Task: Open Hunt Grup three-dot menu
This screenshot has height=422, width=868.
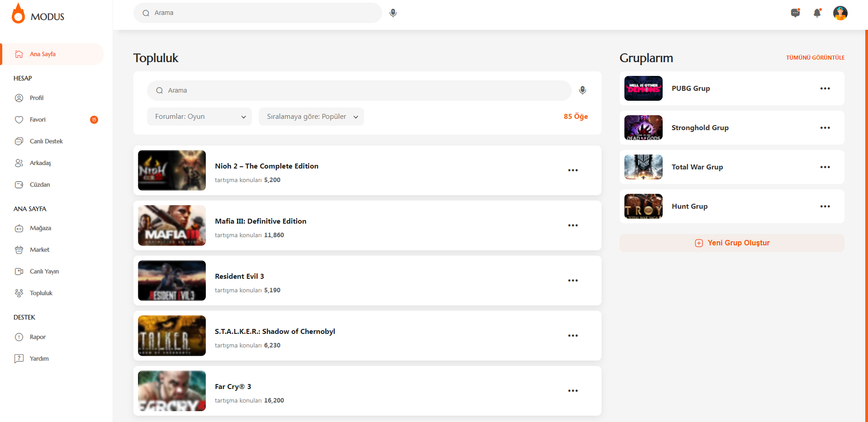Action: click(825, 206)
